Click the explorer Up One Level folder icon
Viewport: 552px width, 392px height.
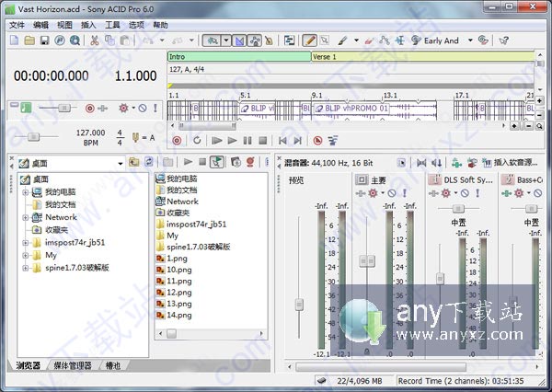[133, 162]
